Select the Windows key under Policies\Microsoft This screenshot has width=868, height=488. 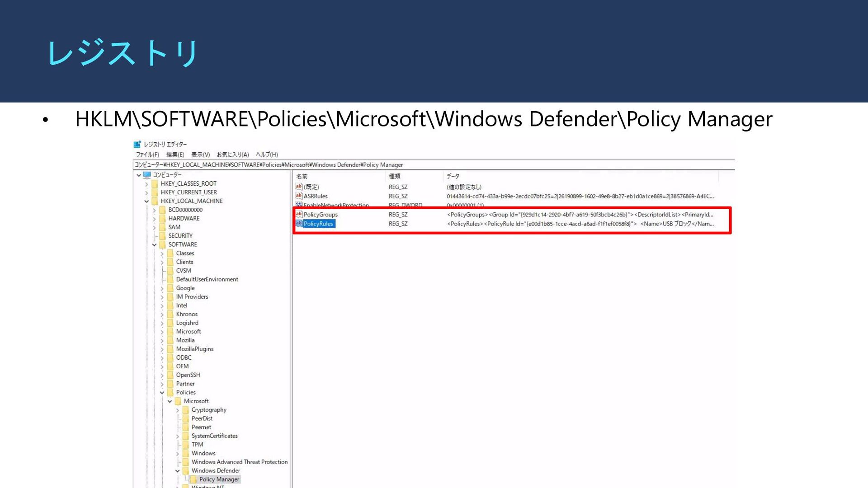(x=203, y=454)
